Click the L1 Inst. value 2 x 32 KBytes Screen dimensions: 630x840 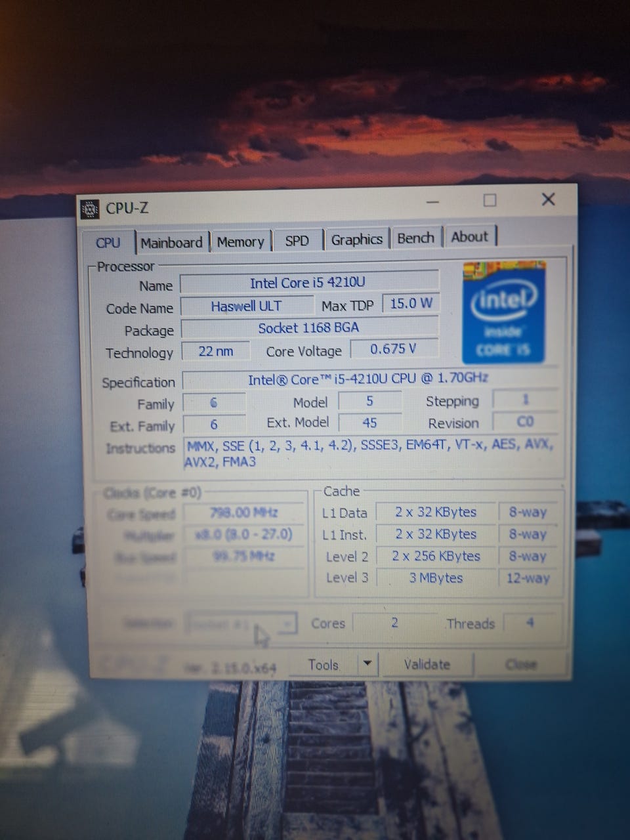click(x=436, y=534)
